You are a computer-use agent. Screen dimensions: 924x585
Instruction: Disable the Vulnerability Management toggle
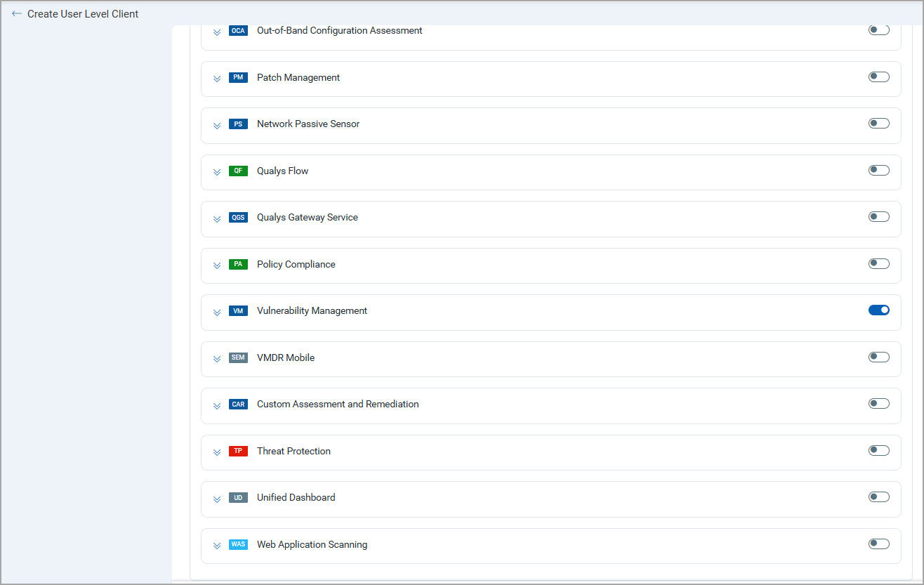(878, 310)
